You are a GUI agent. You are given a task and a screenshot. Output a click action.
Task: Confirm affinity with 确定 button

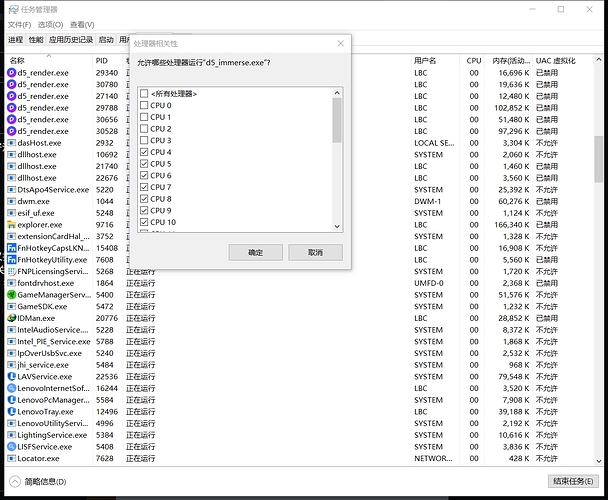click(256, 253)
